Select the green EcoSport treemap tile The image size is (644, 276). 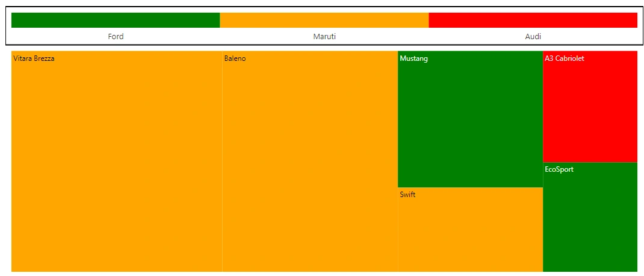590,217
